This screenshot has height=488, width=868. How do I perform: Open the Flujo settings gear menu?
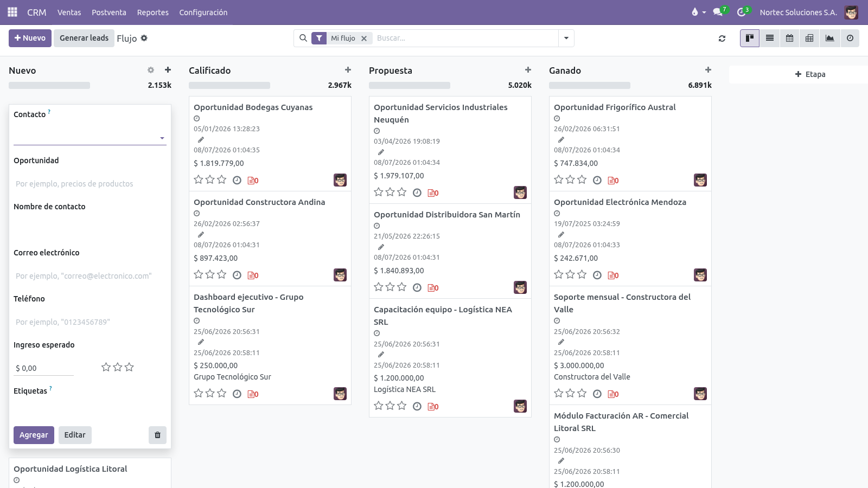pos(144,38)
